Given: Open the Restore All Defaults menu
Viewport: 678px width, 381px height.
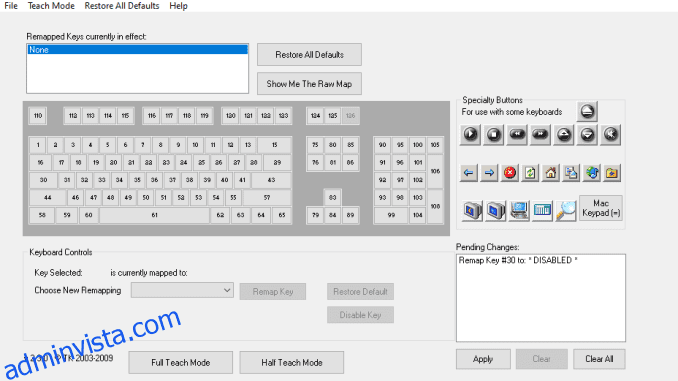Looking at the screenshot, I should coord(122,6).
